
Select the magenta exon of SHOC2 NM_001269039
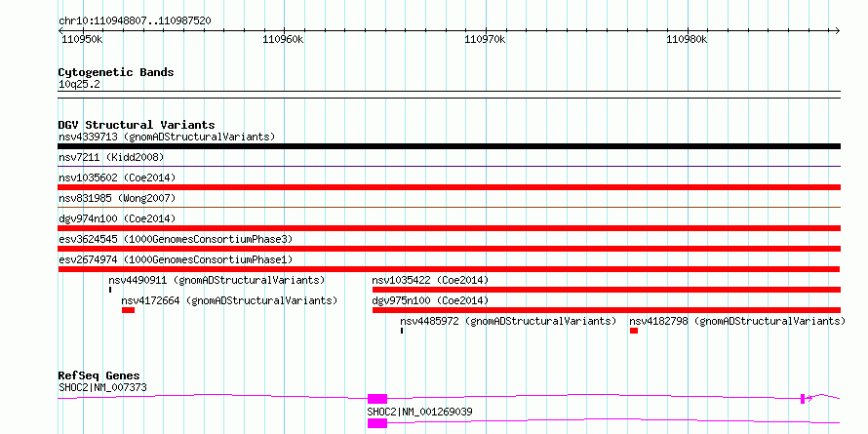point(377,423)
